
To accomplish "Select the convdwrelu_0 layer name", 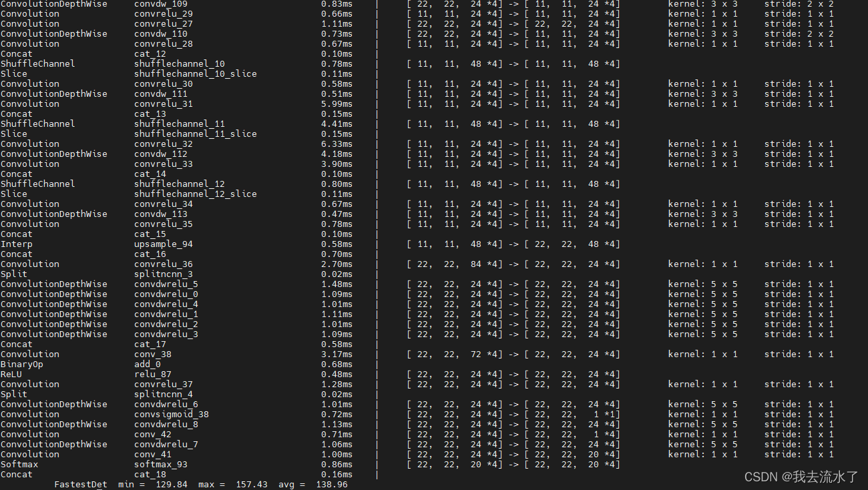I will [166, 294].
